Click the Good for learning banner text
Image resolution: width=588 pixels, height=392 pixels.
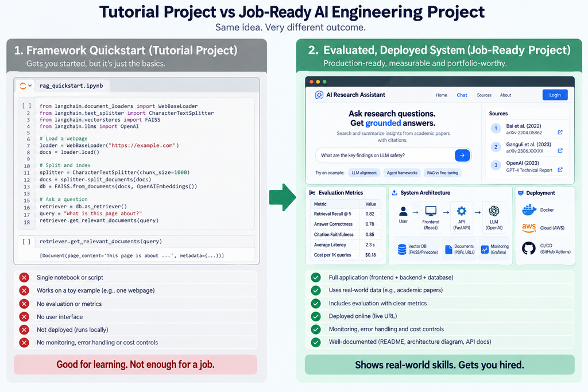136,364
